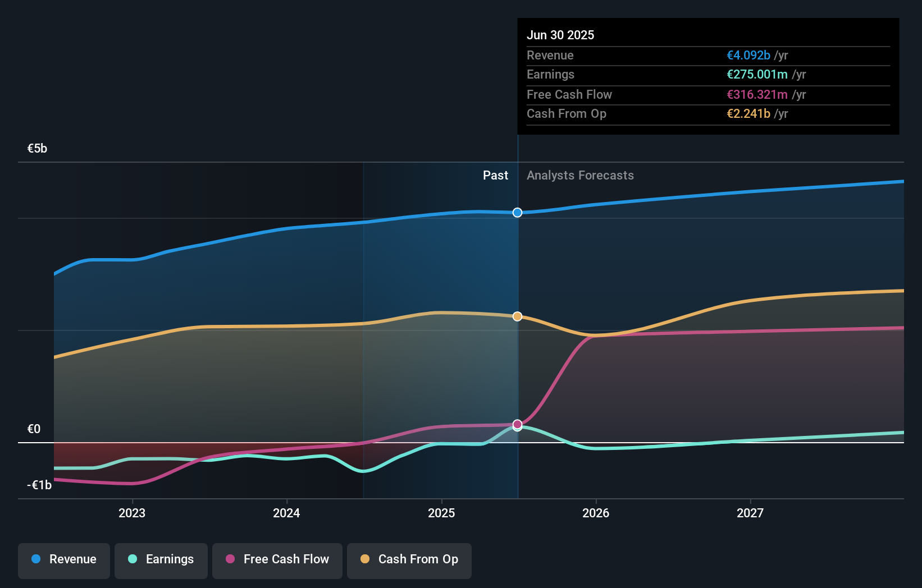
Task: Click the blue Revenue legend dot
Action: 36,559
